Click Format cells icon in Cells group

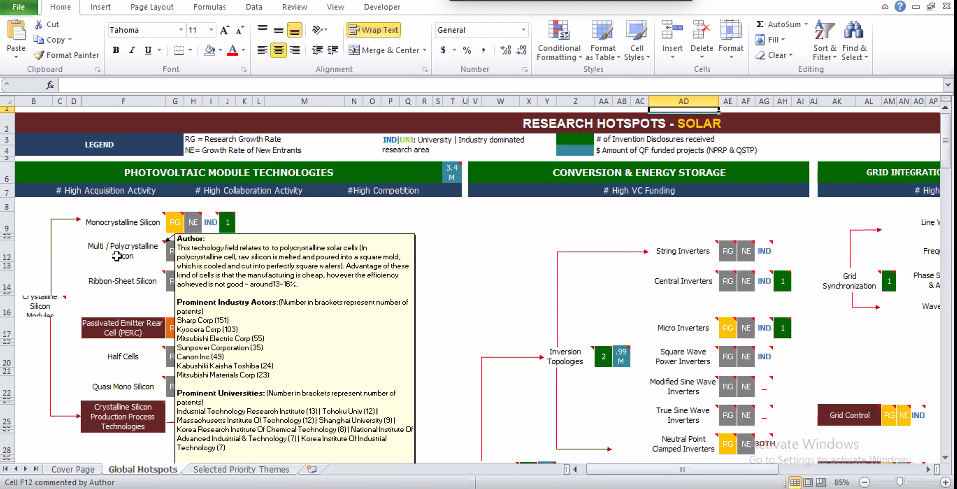[x=731, y=31]
